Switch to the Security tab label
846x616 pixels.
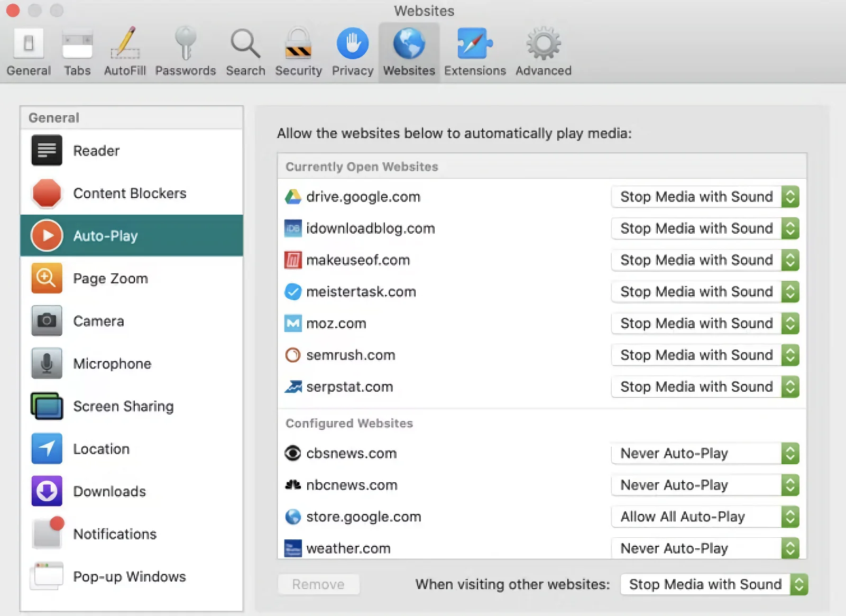coord(298,71)
